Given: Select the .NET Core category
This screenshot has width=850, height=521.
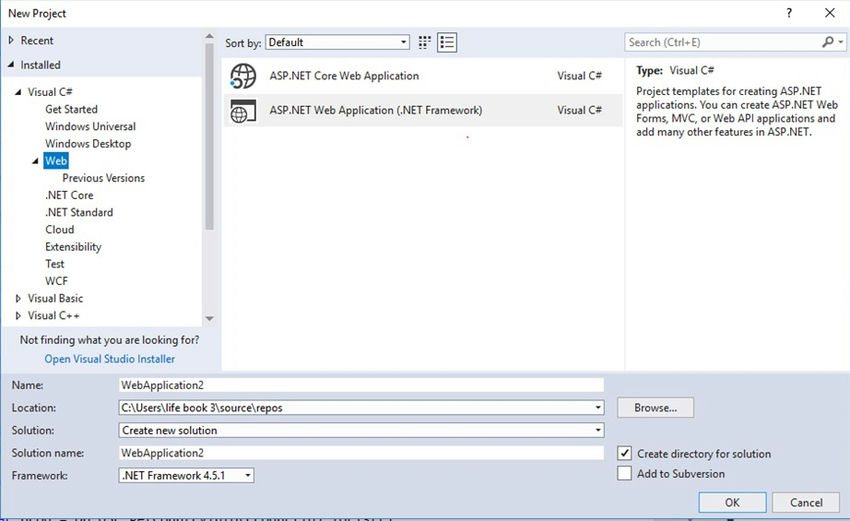Looking at the screenshot, I should (69, 195).
